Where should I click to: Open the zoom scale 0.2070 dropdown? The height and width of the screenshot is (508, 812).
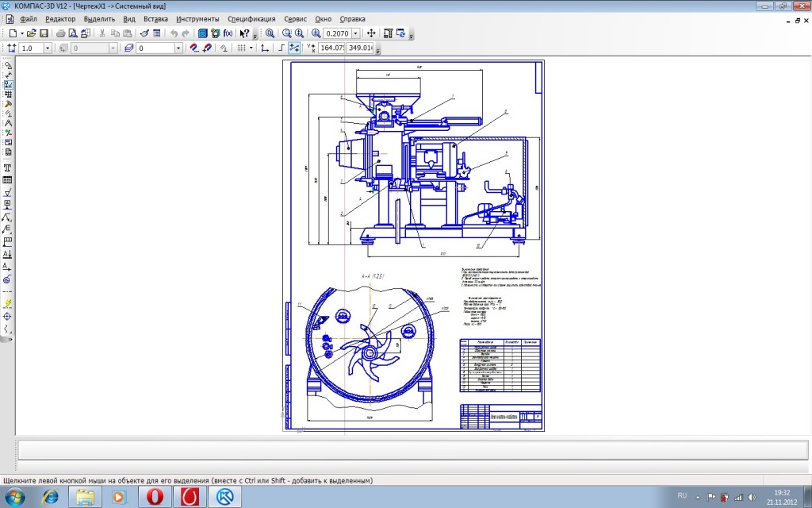356,33
